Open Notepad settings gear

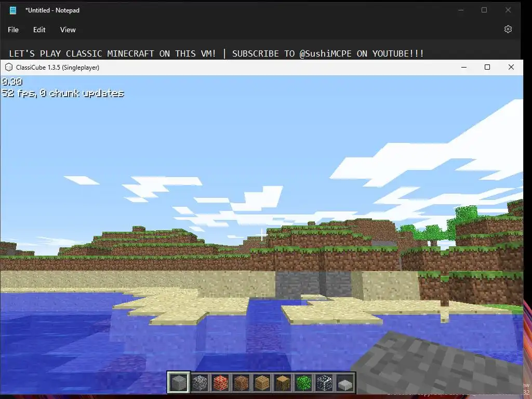tap(508, 29)
